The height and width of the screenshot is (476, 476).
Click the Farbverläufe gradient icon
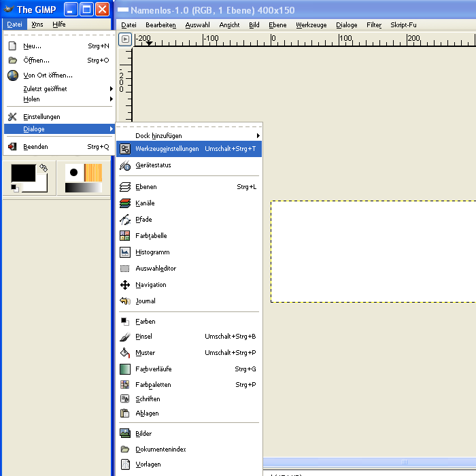124,369
